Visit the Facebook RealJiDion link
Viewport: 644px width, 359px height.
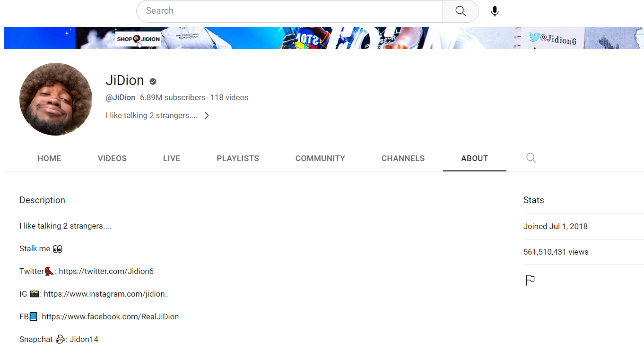click(x=110, y=317)
